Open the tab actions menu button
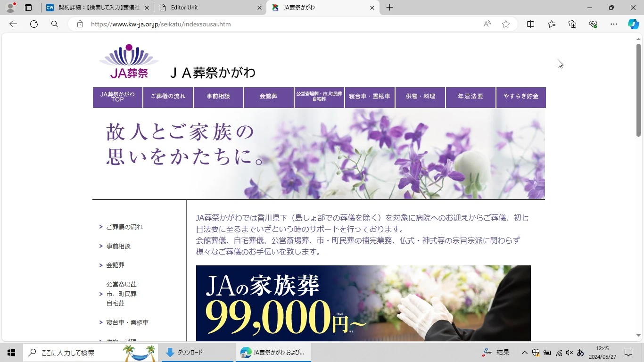 [x=28, y=8]
